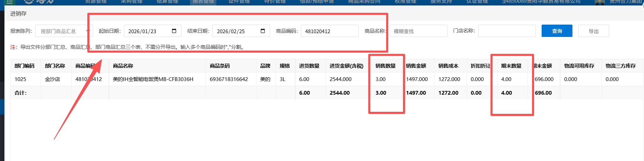Viewport: 644px width, 161px height.
Task: Toggle the sidebar menu icon at top-left
Action: tap(9, 2)
